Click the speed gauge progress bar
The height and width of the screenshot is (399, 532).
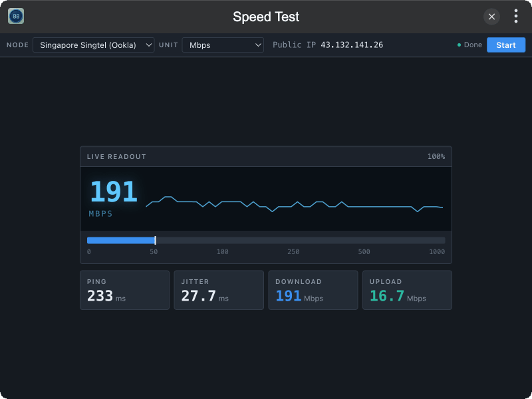(266, 240)
